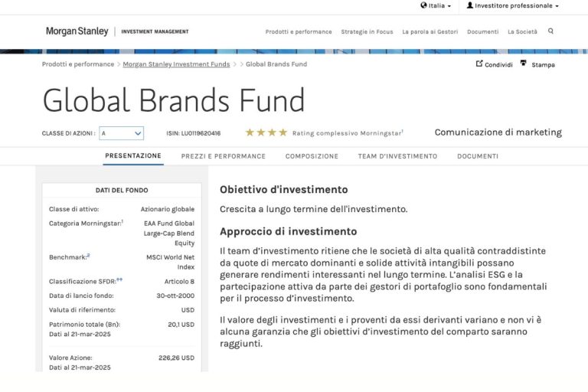
Task: Click the 30-ott-2000 launch date
Action: tap(175, 296)
